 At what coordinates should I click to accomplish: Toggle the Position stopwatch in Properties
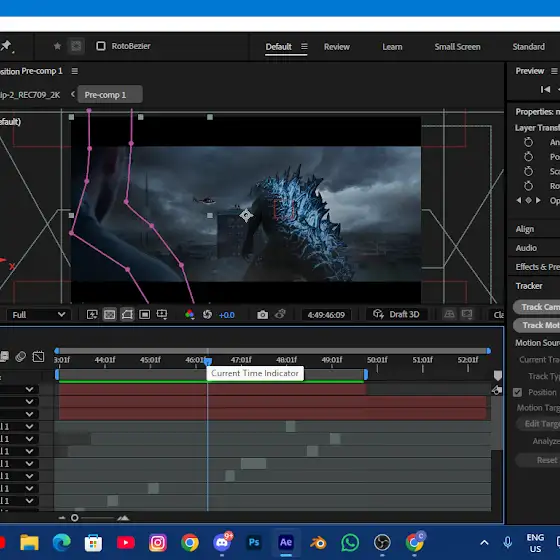tap(528, 156)
